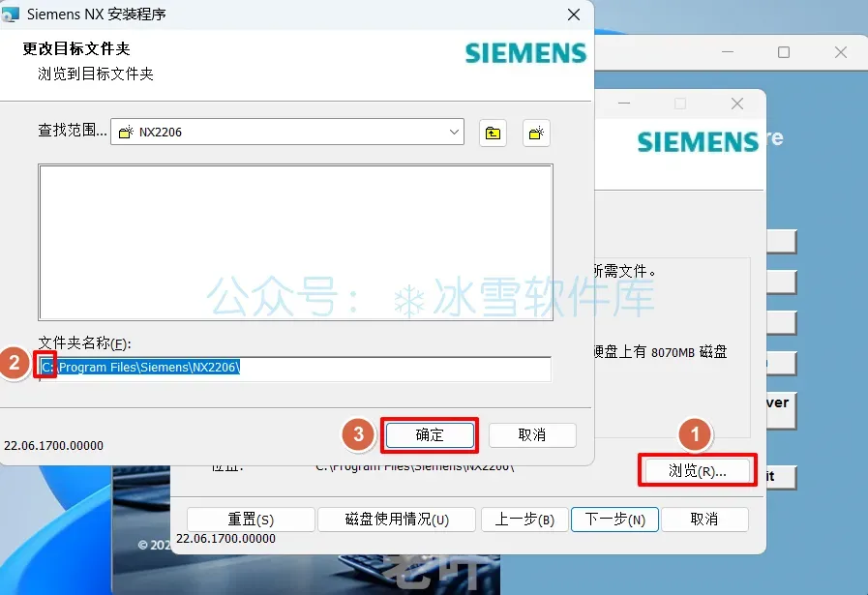
Task: Close the rearmost launcher window
Action: coord(840,52)
